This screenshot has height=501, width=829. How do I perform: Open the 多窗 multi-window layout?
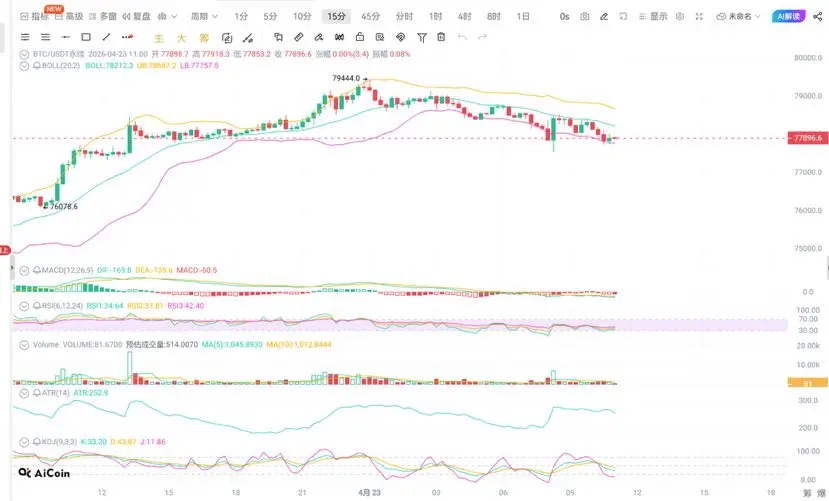point(103,16)
